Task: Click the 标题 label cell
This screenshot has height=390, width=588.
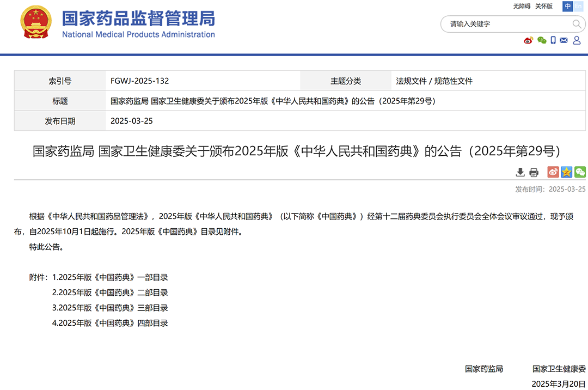Action: click(60, 101)
